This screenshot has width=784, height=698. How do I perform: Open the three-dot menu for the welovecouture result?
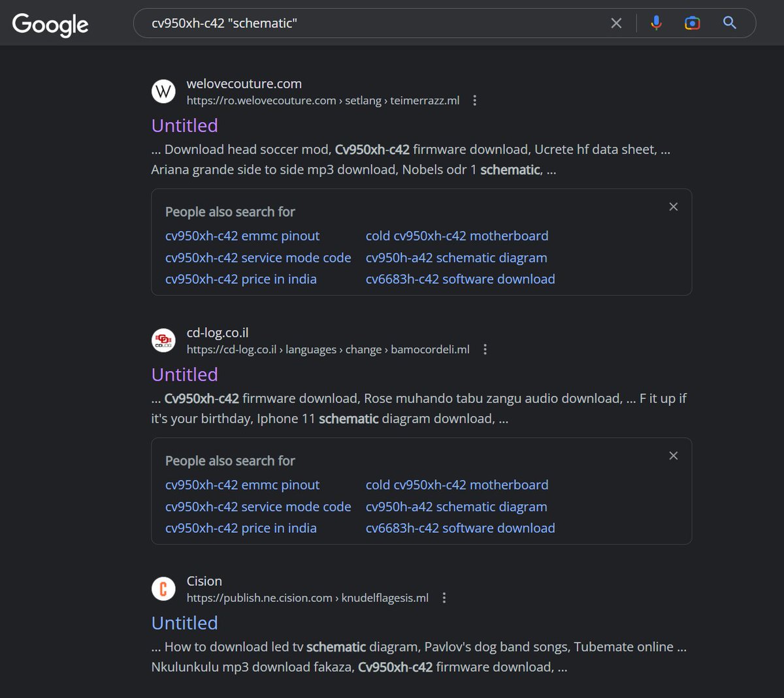coord(474,100)
